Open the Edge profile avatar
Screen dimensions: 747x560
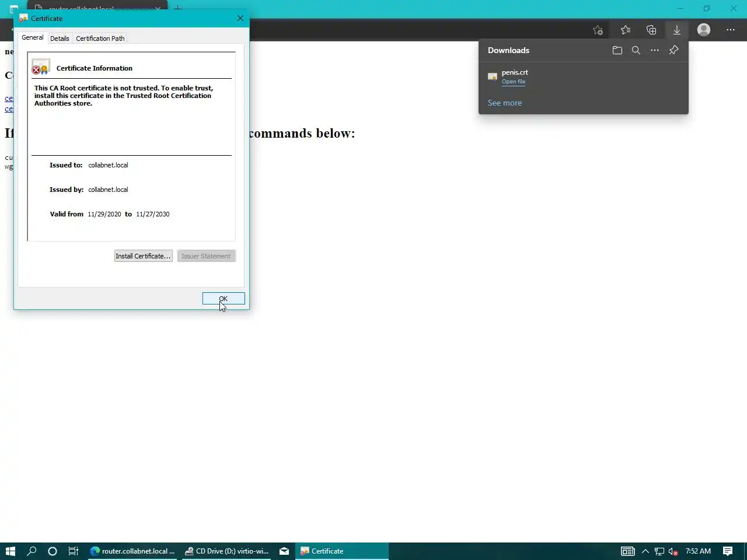click(x=704, y=30)
